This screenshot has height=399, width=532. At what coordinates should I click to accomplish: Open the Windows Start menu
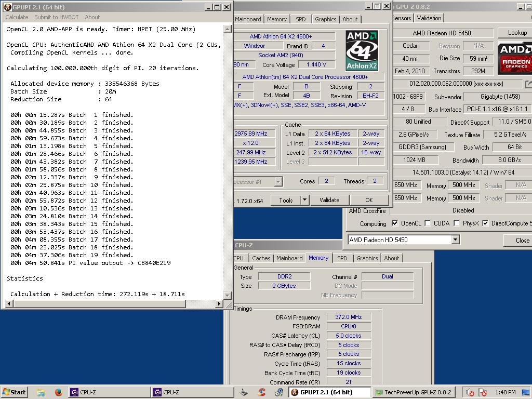14,392
